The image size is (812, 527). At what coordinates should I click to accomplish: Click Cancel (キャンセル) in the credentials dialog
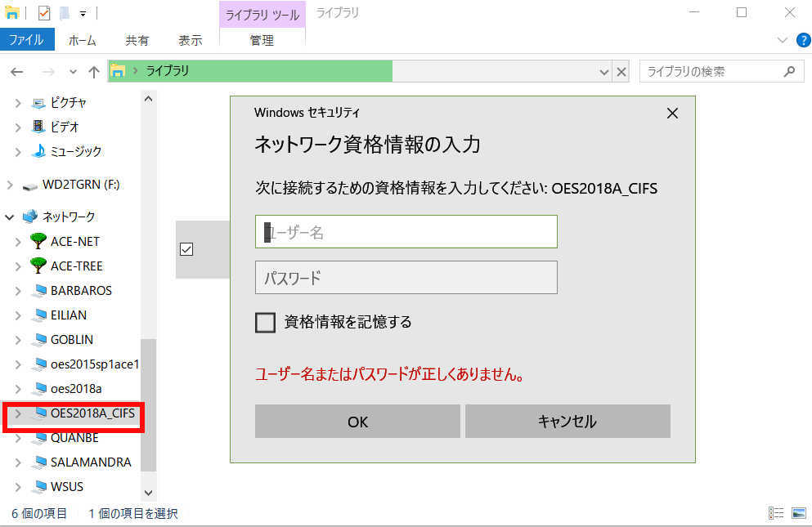click(568, 422)
